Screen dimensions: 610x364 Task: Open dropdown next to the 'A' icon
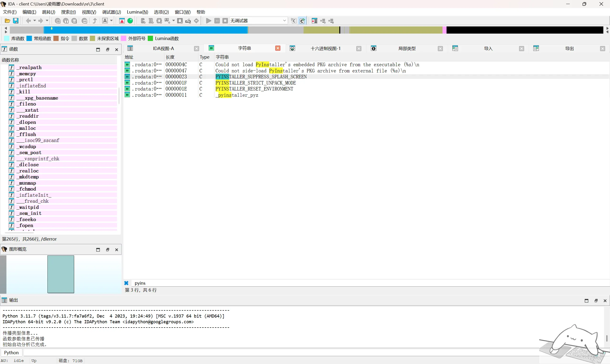pos(111,21)
